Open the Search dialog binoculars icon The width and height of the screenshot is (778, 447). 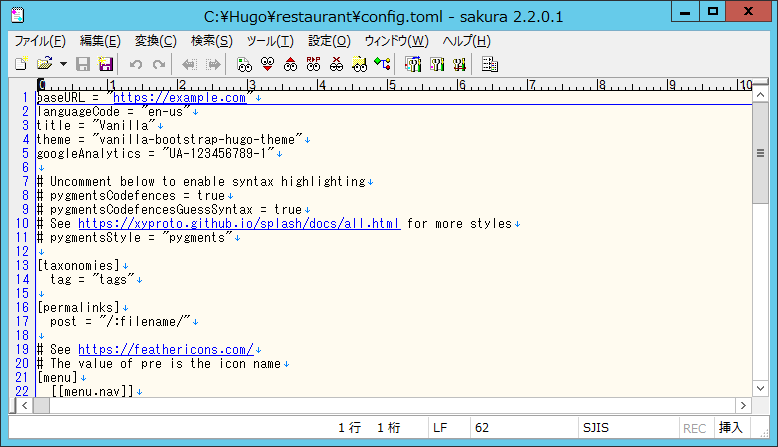click(x=244, y=64)
